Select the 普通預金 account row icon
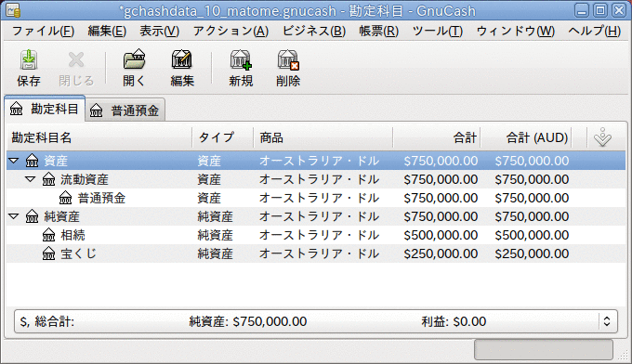The image size is (632, 364). pos(65,198)
